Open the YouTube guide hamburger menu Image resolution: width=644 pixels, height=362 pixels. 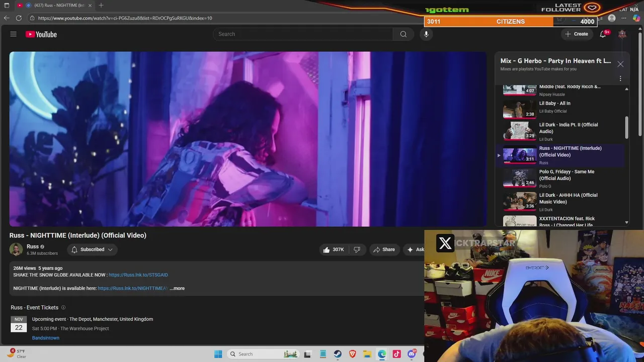14,34
